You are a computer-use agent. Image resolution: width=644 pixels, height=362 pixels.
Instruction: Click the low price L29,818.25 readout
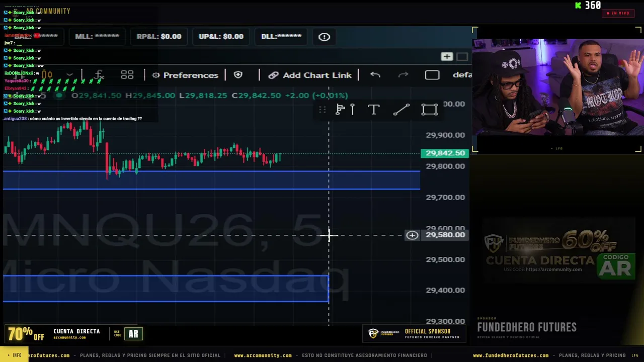203,96
